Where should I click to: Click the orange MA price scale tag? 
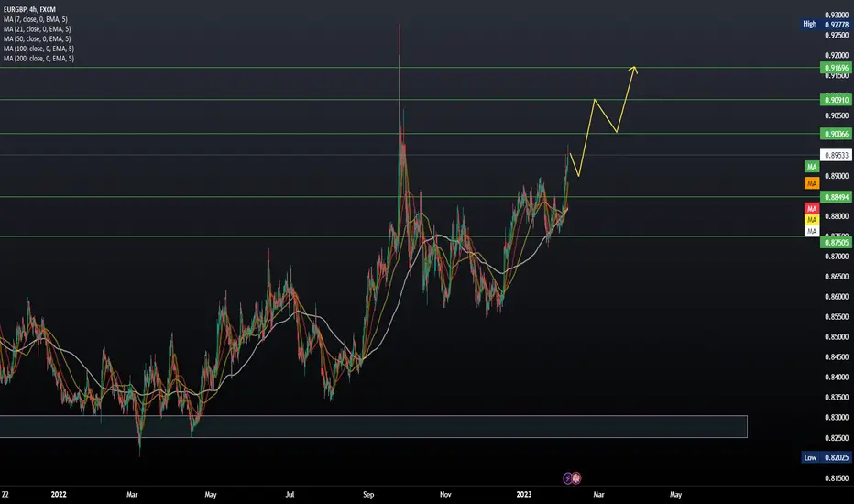tap(812, 183)
